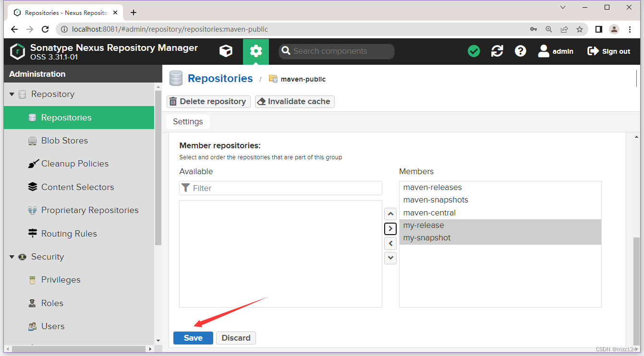Bookmark this page star icon
The height and width of the screenshot is (356, 644).
click(580, 29)
